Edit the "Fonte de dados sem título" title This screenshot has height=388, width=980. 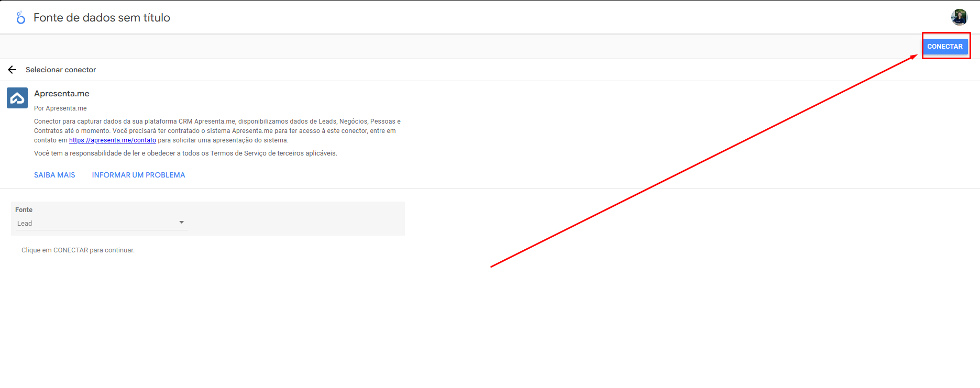pos(102,18)
